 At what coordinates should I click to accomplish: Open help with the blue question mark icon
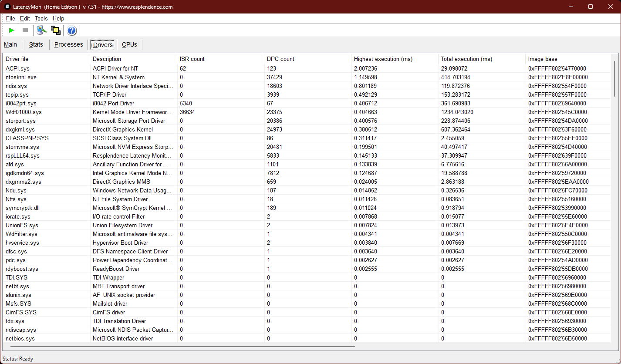(72, 30)
